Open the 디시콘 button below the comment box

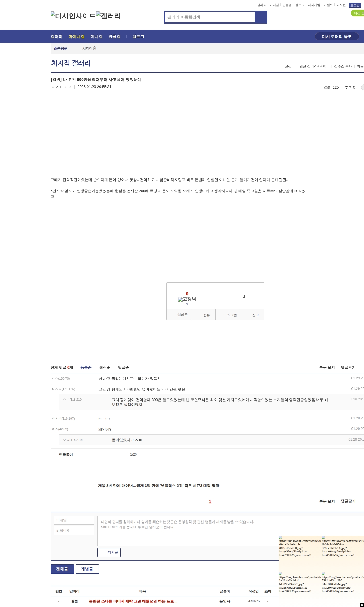tap(109, 552)
